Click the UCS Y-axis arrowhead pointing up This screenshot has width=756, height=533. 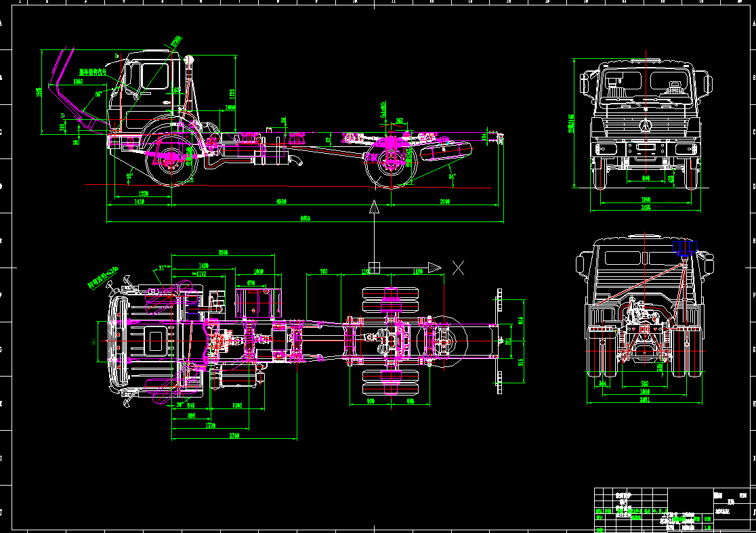pos(374,208)
